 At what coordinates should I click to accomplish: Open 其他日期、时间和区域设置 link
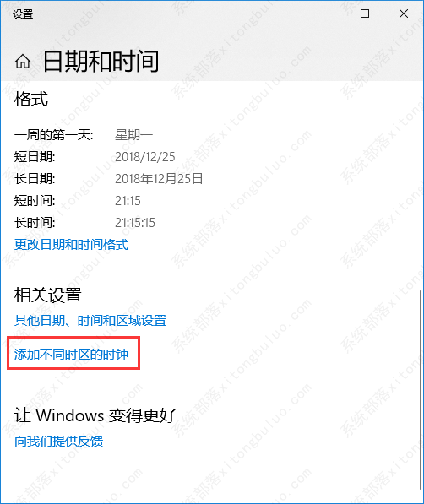90,321
